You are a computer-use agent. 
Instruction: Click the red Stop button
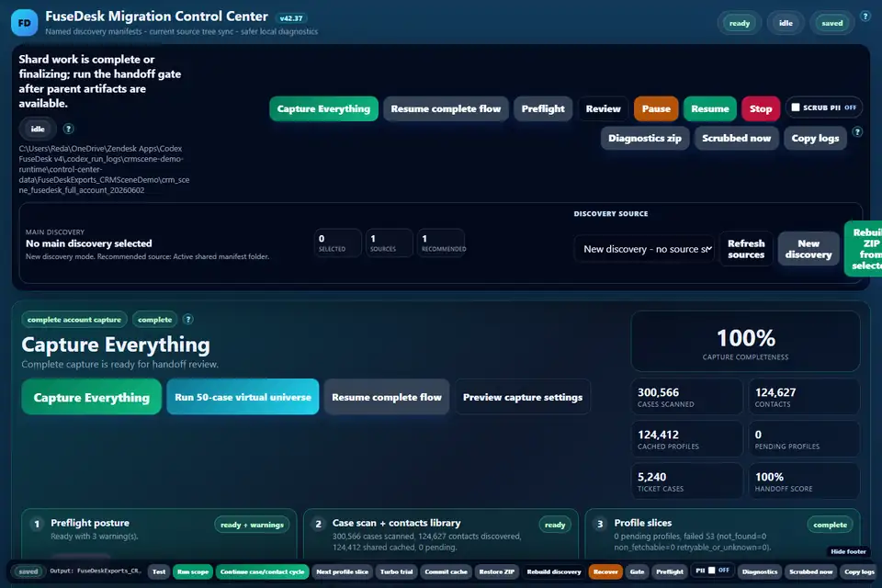[x=761, y=108]
